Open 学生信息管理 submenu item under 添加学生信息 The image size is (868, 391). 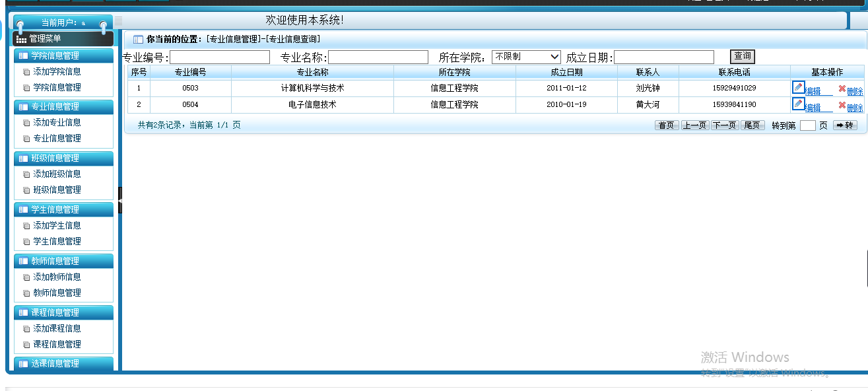pyautogui.click(x=57, y=242)
